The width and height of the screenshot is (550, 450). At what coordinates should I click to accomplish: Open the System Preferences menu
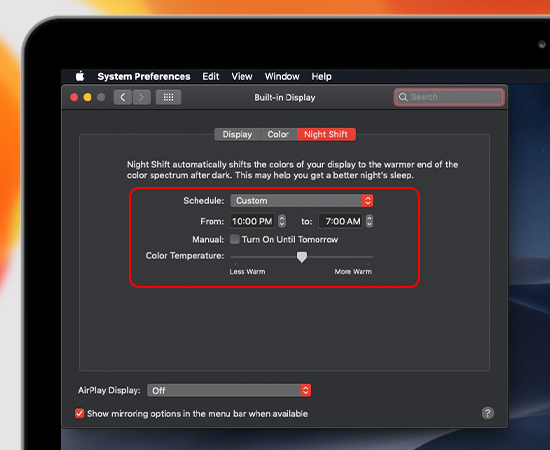point(144,76)
